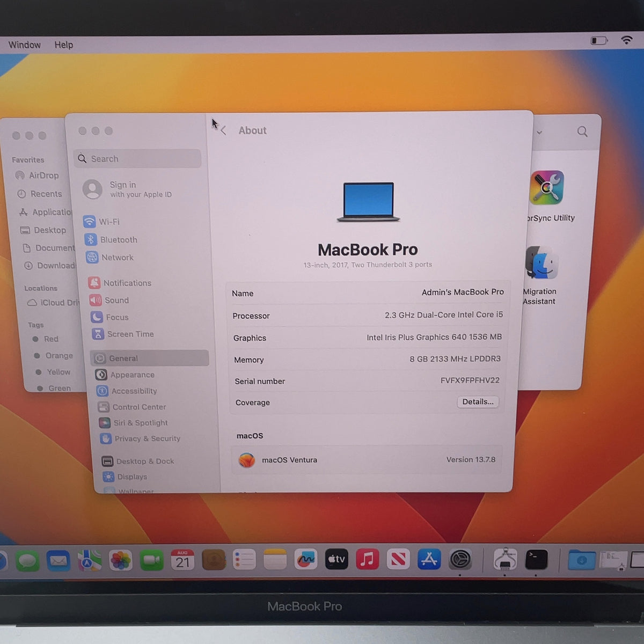The height and width of the screenshot is (644, 644).
Task: Go back using the About back chevron
Action: pos(224,130)
